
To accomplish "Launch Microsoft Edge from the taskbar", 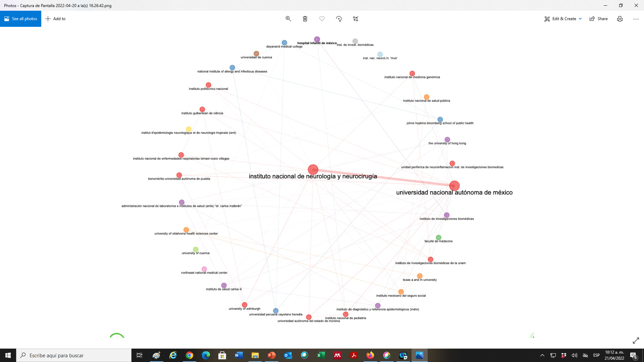I will (x=206, y=355).
